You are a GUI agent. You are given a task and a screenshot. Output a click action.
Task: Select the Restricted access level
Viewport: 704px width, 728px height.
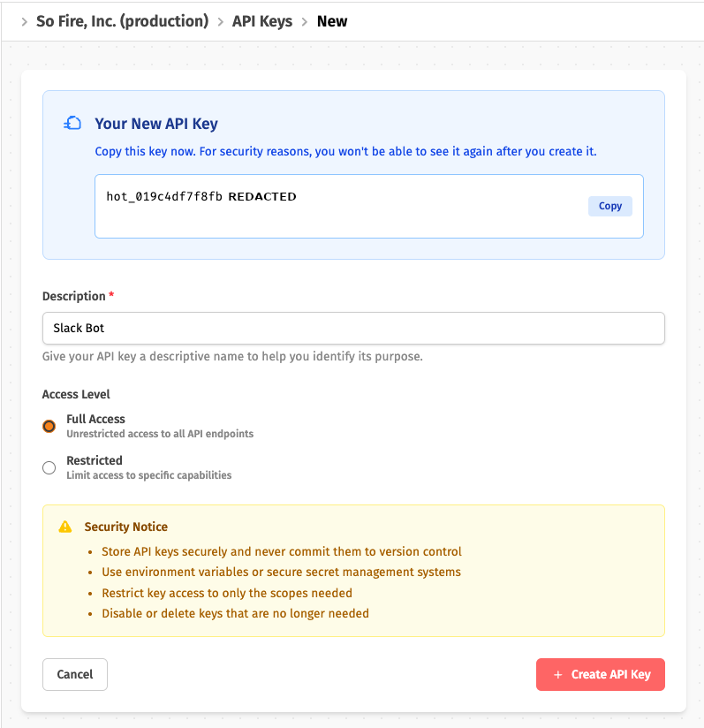click(49, 467)
